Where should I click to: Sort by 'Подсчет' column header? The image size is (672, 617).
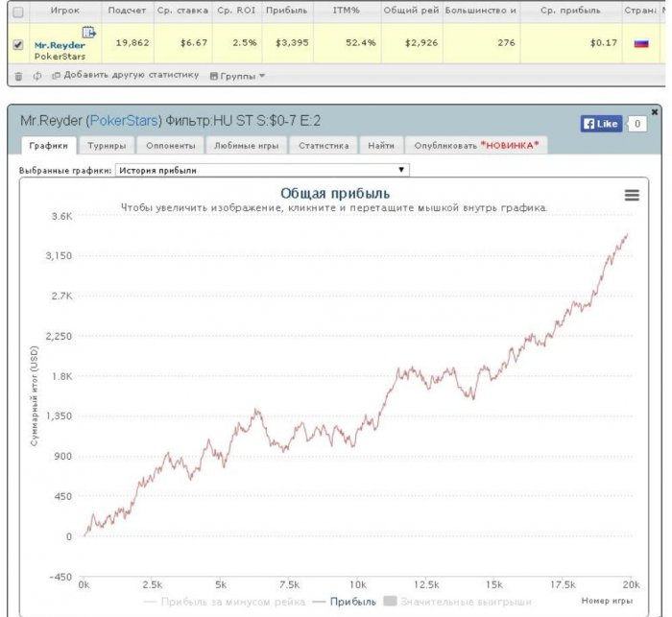click(x=128, y=11)
